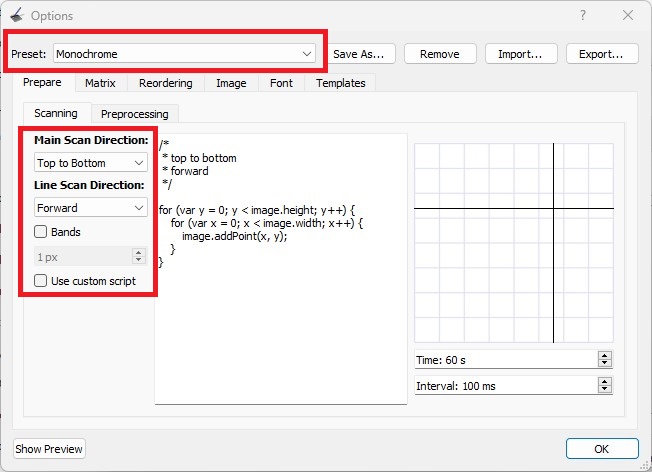
Task: Click the Options window app icon
Action: click(16, 16)
